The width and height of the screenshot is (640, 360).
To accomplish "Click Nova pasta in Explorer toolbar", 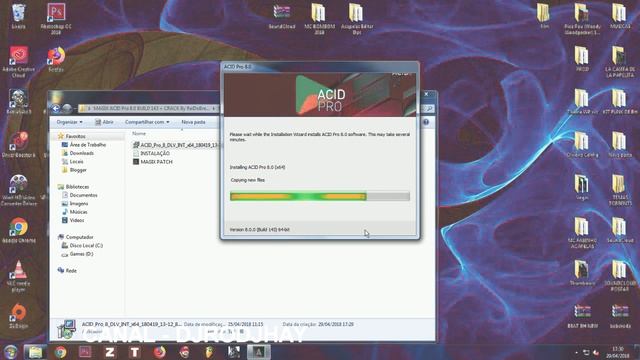I will tap(193, 122).
